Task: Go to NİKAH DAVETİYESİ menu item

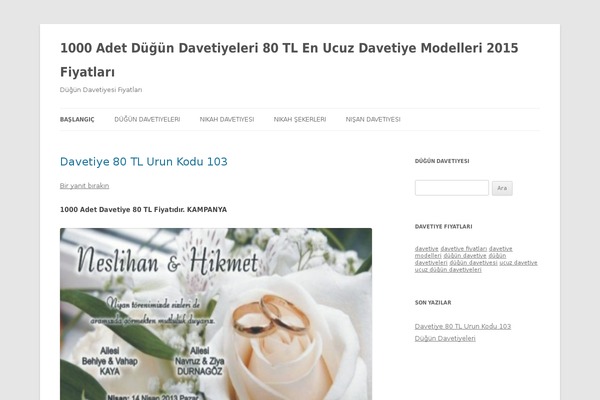Action: tap(227, 119)
